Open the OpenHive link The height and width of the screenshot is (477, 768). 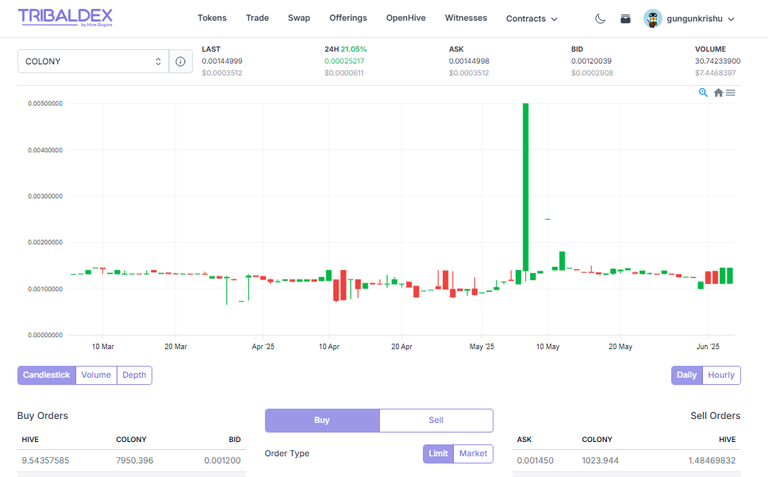406,18
